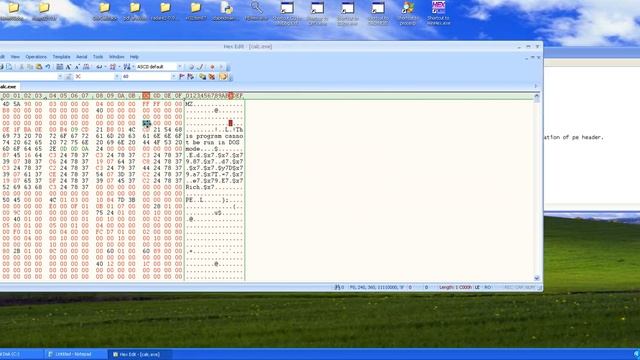Viewport: 640px width, 360px height.
Task: Click the red X bookmark clear icon
Action: tap(212, 76)
